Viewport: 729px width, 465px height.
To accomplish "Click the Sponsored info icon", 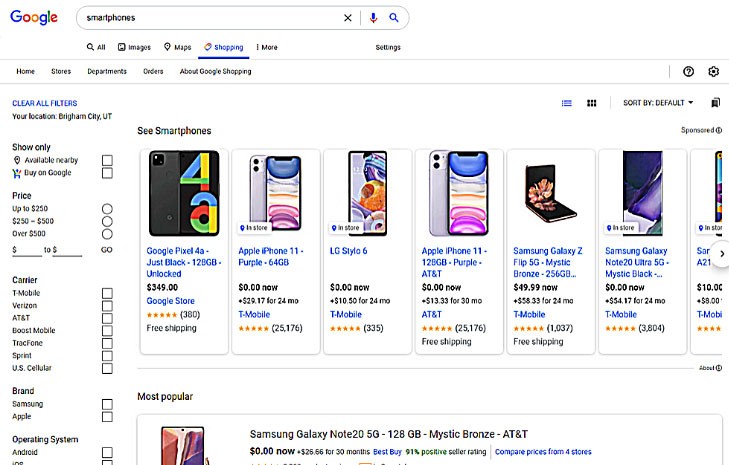I will pyautogui.click(x=719, y=130).
